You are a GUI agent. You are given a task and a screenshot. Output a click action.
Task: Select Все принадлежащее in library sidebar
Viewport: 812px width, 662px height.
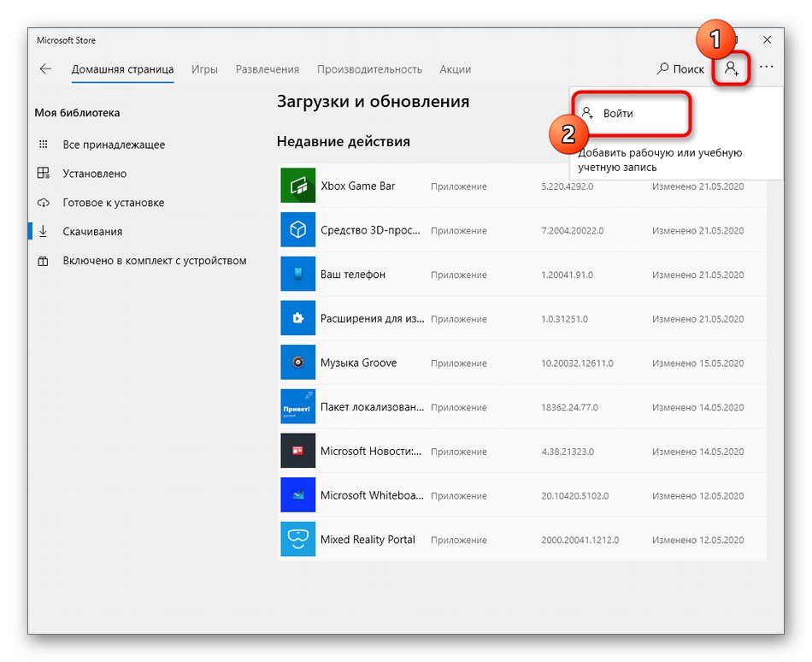114,145
